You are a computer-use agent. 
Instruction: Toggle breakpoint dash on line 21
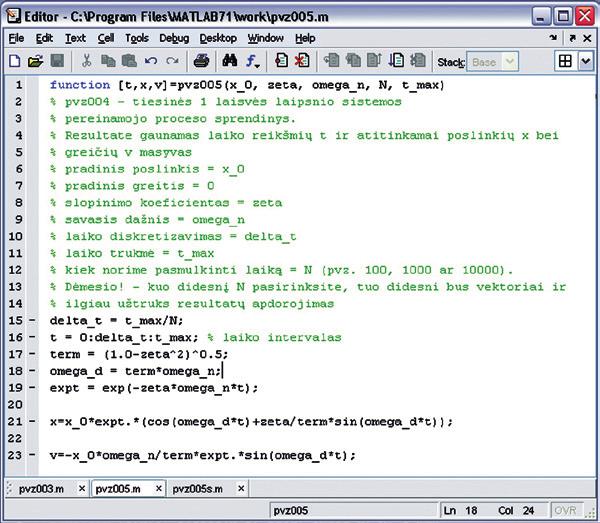[32, 421]
